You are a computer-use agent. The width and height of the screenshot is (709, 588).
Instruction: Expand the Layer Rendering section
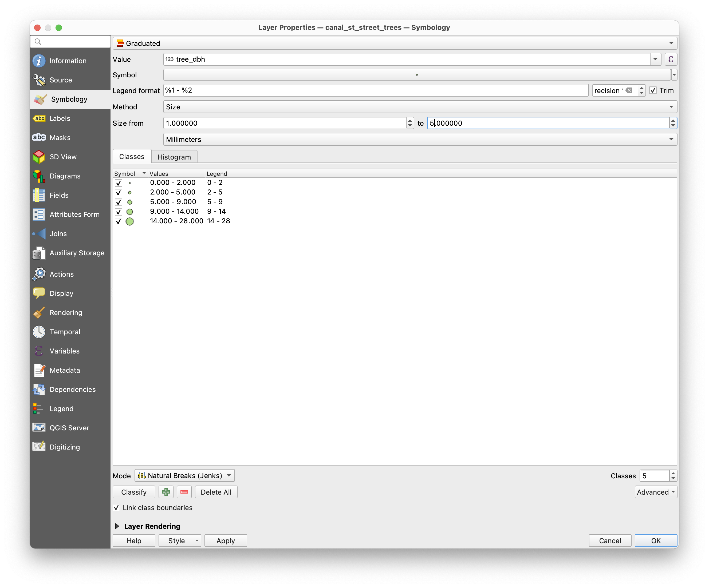[117, 526]
